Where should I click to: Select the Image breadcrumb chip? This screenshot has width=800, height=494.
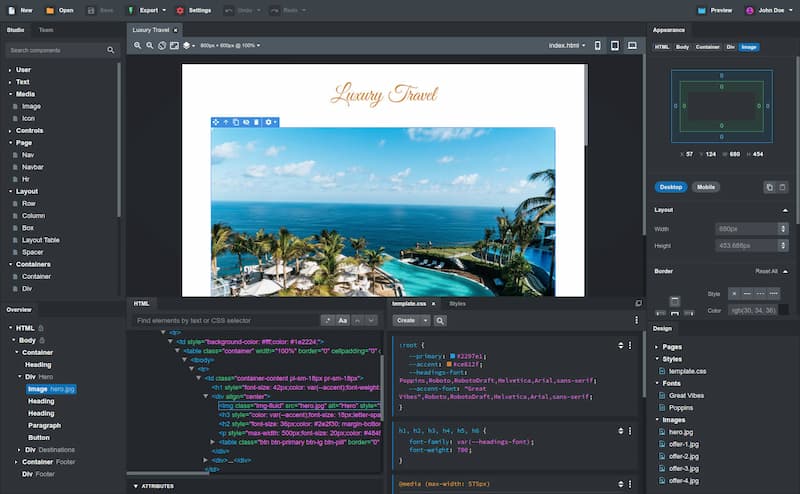(x=748, y=47)
